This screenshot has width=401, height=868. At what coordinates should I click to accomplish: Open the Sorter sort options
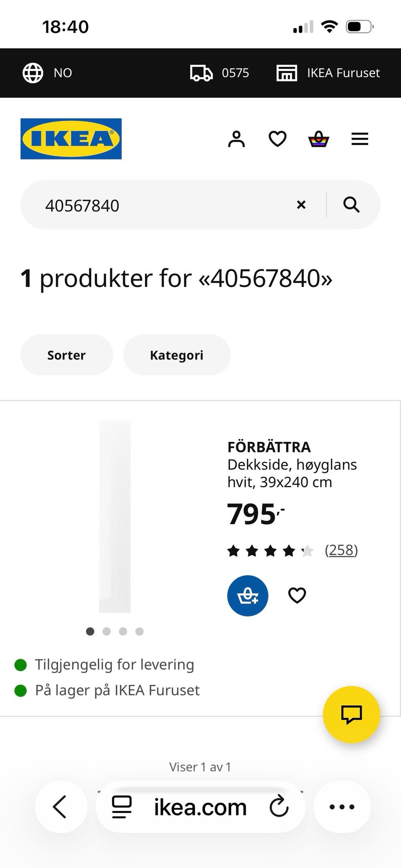(x=66, y=355)
